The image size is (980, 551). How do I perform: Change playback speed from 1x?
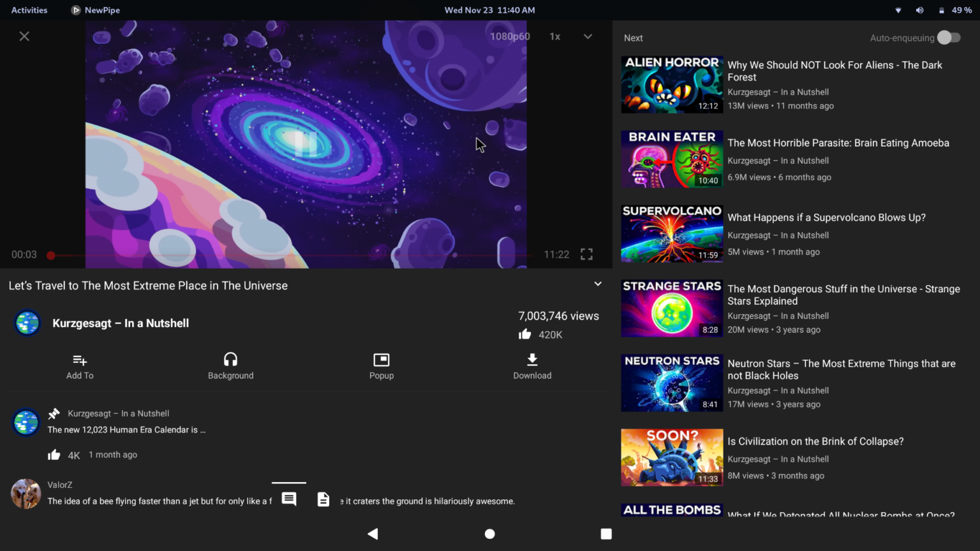tap(554, 36)
